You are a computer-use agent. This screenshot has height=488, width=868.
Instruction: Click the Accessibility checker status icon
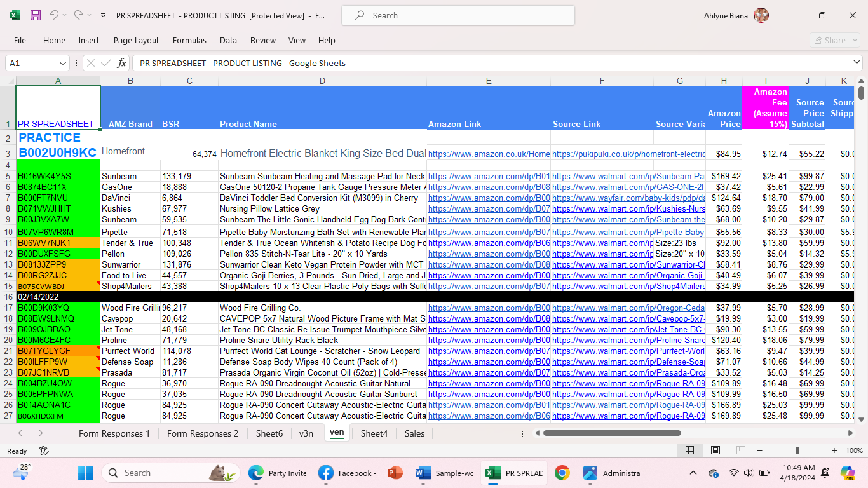tap(44, 451)
